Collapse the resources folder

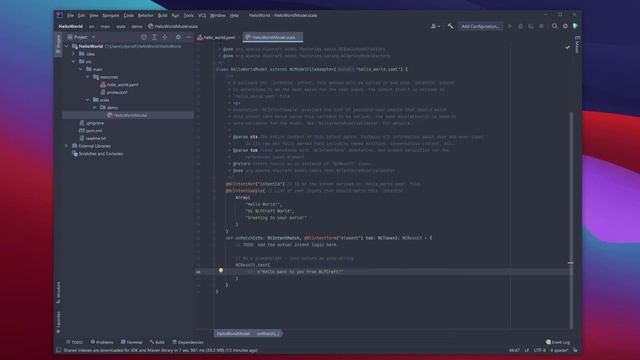(x=88, y=77)
